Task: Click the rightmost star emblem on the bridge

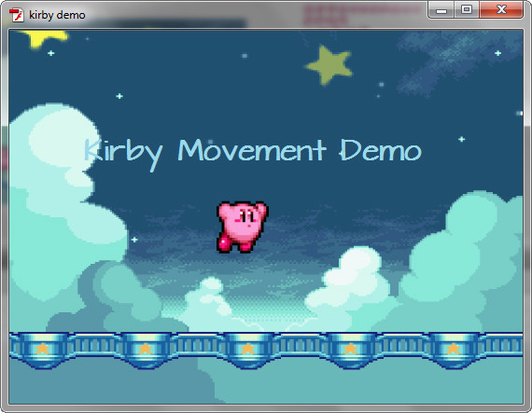Action: click(x=453, y=349)
